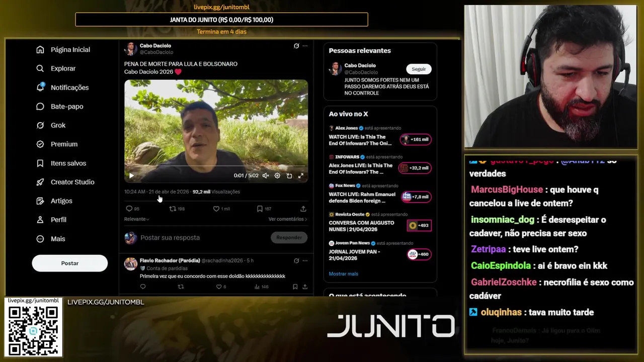
Task: Click the streamer webcam feed
Action: 550,76
